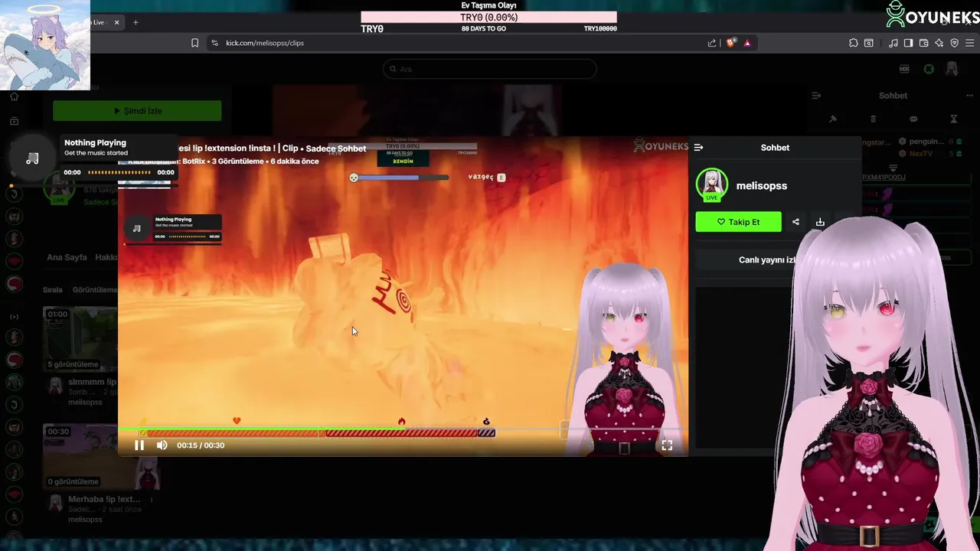Viewport: 980px width, 551px height.
Task: Open the 01:00 clip thumbnail
Action: pos(80,339)
